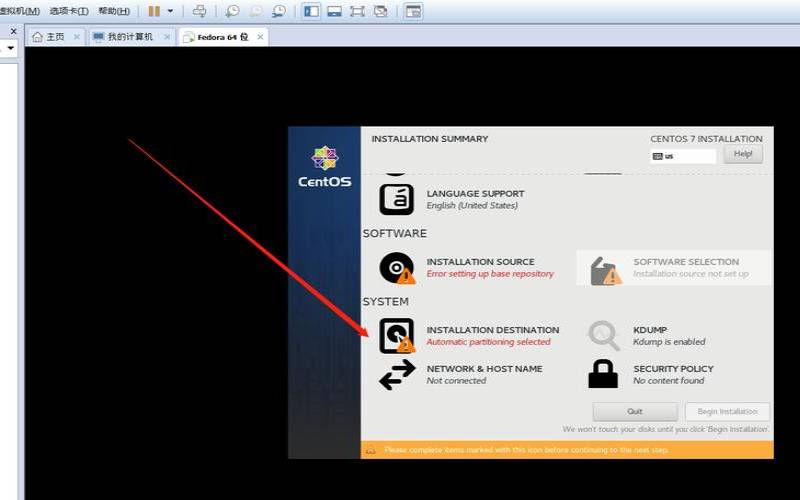Close the 我的计算机 tab
This screenshot has width=800, height=500.
coord(167,37)
